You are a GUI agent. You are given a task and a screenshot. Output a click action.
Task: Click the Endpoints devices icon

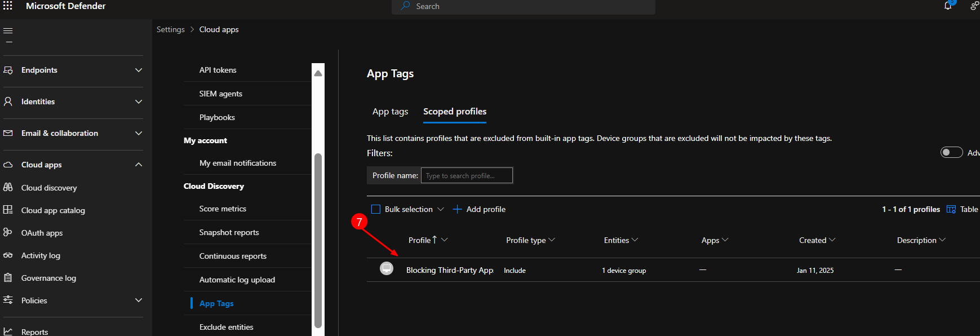click(8, 70)
